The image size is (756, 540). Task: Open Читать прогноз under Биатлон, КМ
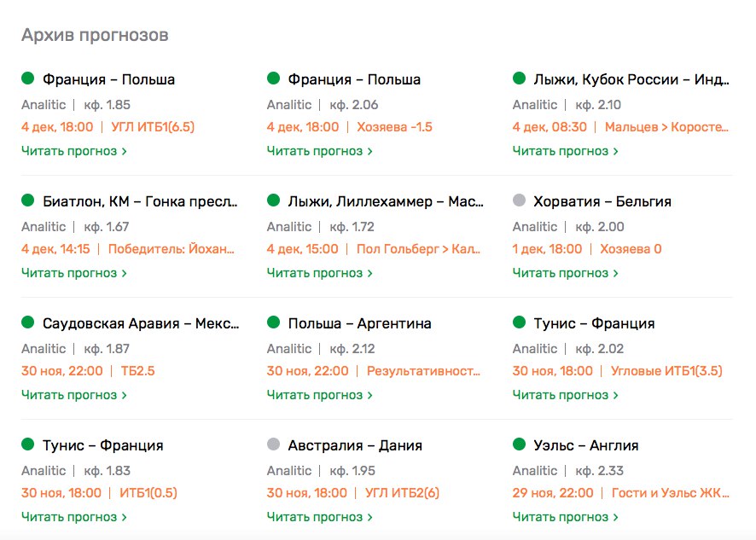(x=73, y=273)
